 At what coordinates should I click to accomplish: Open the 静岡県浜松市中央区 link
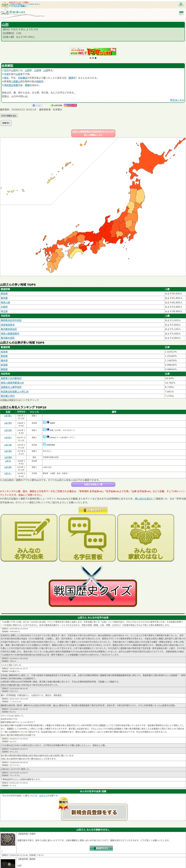[11, 320]
